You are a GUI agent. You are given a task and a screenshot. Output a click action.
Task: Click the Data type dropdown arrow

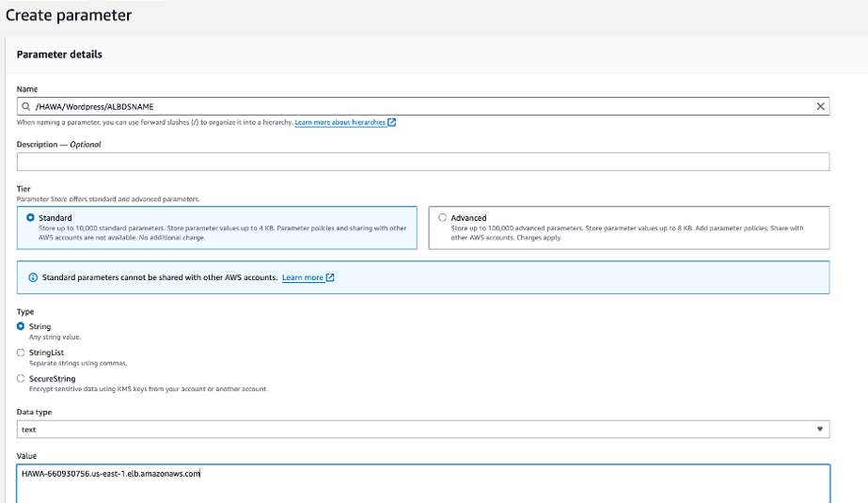point(820,430)
